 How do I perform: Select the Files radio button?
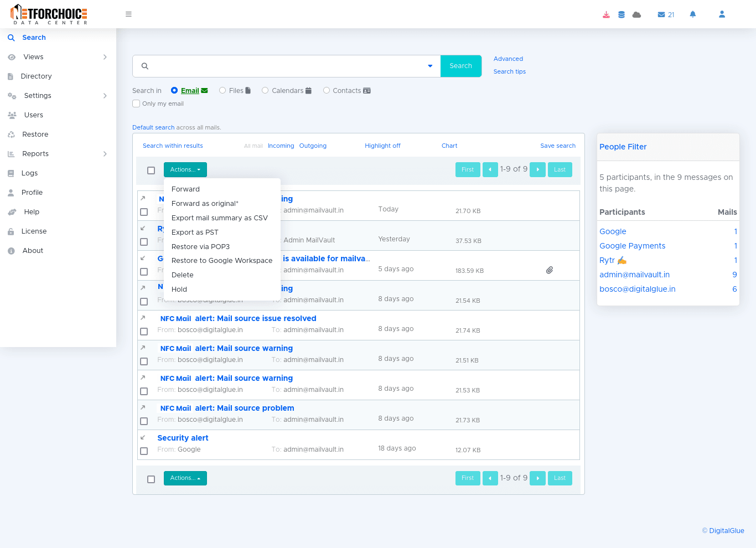(x=222, y=90)
